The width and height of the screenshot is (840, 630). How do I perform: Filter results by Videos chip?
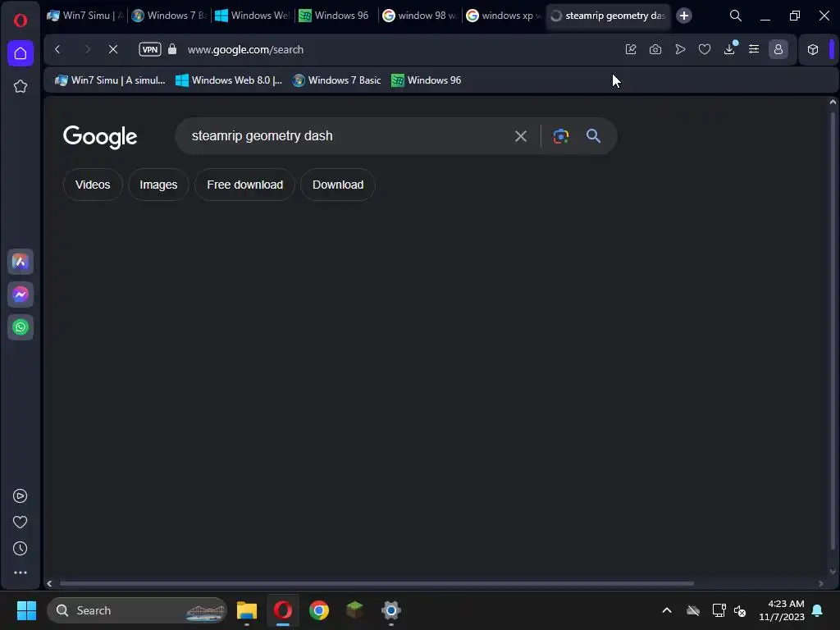(x=93, y=185)
